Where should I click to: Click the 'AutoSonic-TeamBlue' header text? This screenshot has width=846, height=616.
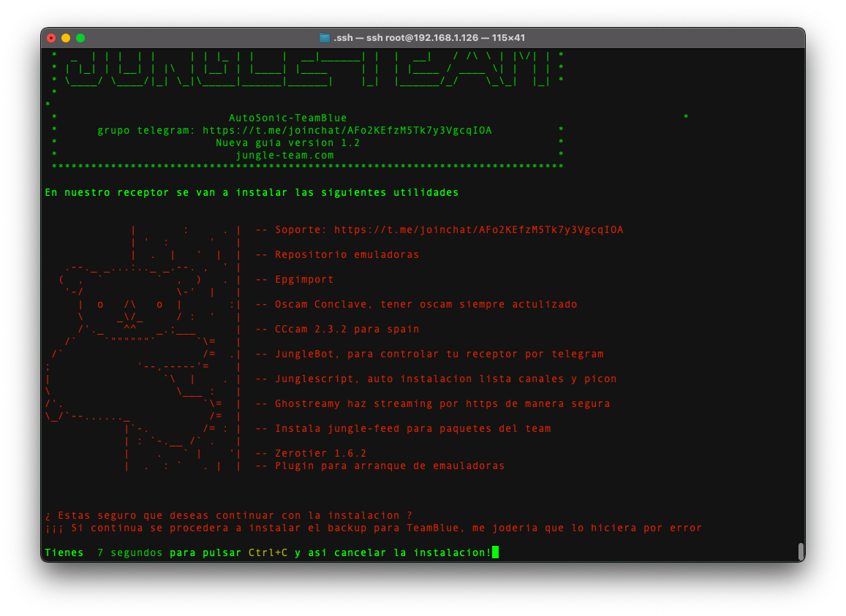[x=287, y=118]
